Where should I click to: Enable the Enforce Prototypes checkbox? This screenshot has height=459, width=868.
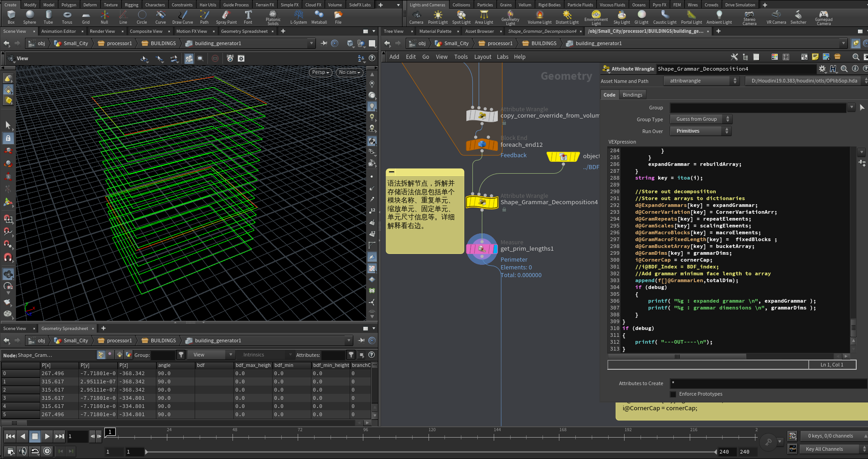click(x=673, y=394)
